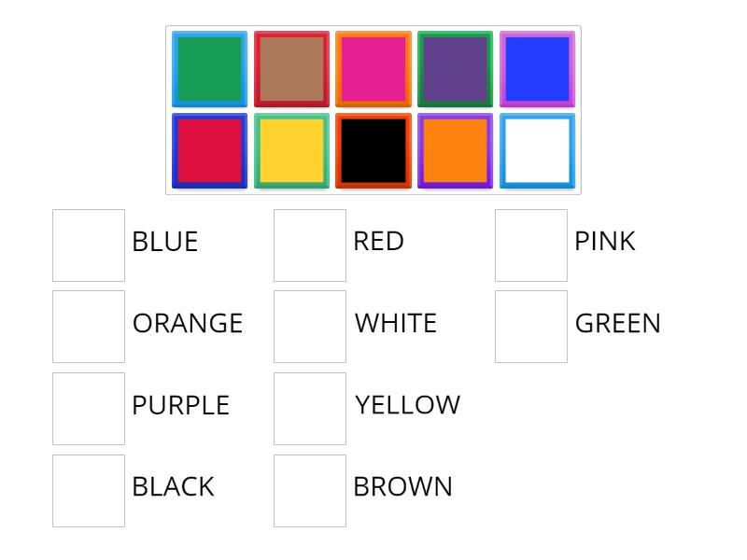Click the answer box next to GREEN
The width and height of the screenshot is (747, 560).
(530, 324)
